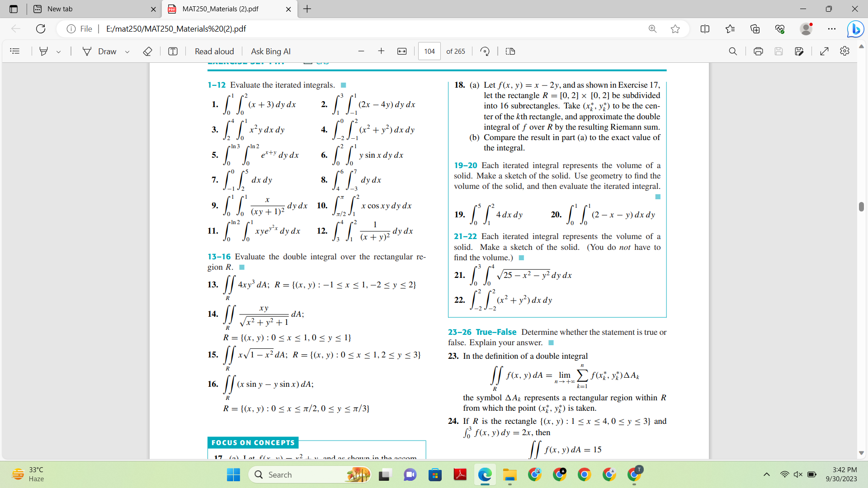Image resolution: width=868 pixels, height=488 pixels.
Task: Select the Eraser tool
Action: (x=147, y=51)
